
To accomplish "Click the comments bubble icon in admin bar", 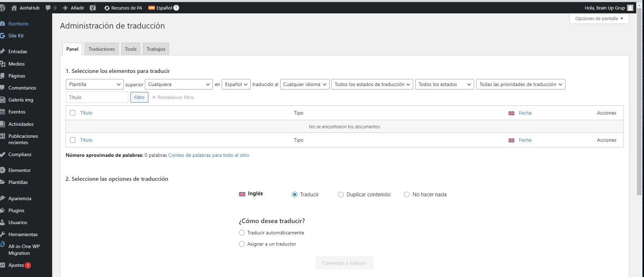I will (x=48, y=8).
